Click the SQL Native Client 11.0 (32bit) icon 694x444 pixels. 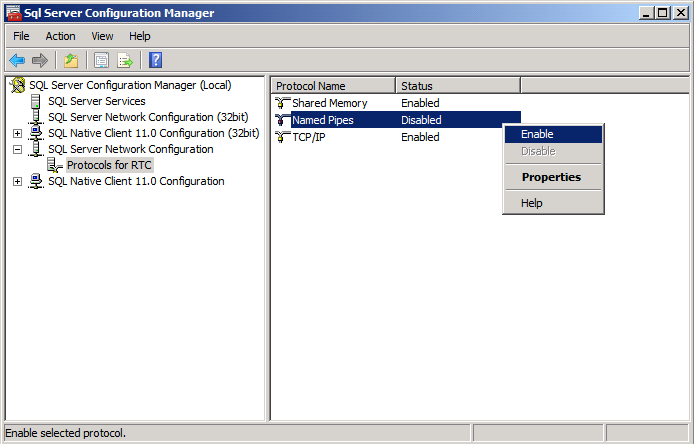36,133
